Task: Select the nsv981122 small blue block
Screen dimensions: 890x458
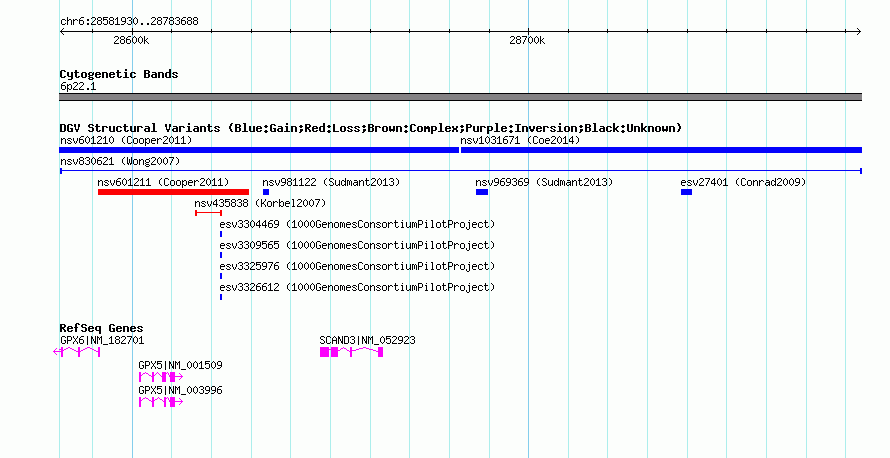Action: tap(266, 192)
